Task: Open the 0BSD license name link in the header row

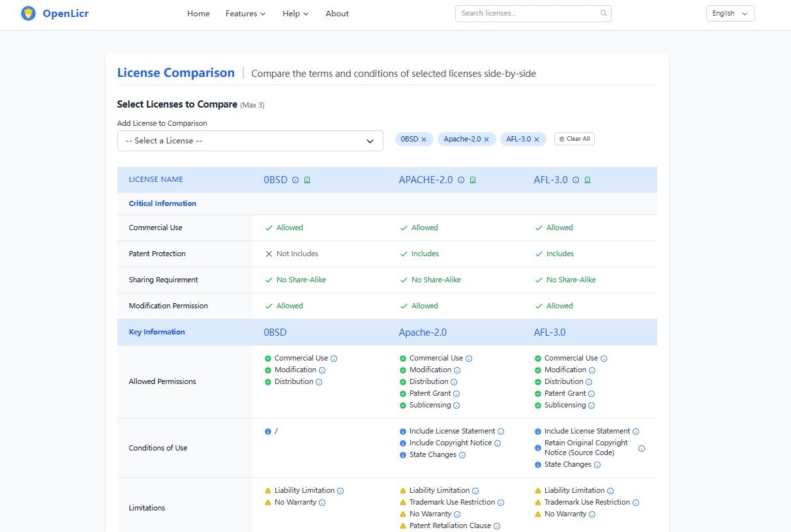Action: (276, 180)
